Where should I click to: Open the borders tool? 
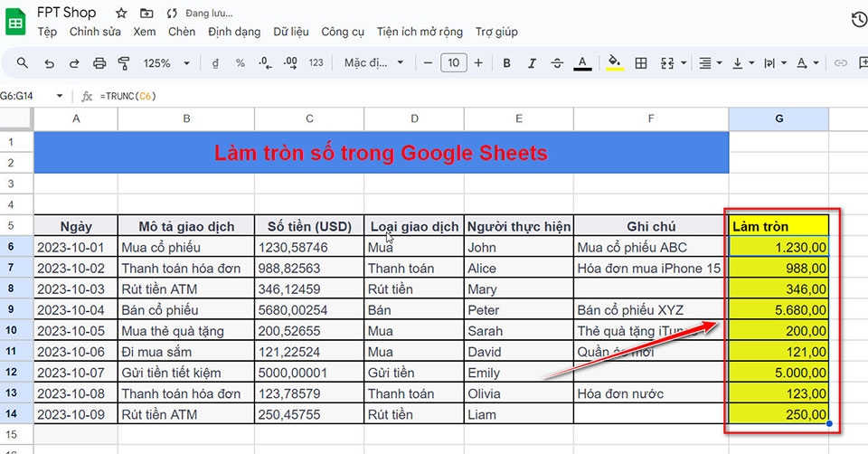(x=640, y=63)
